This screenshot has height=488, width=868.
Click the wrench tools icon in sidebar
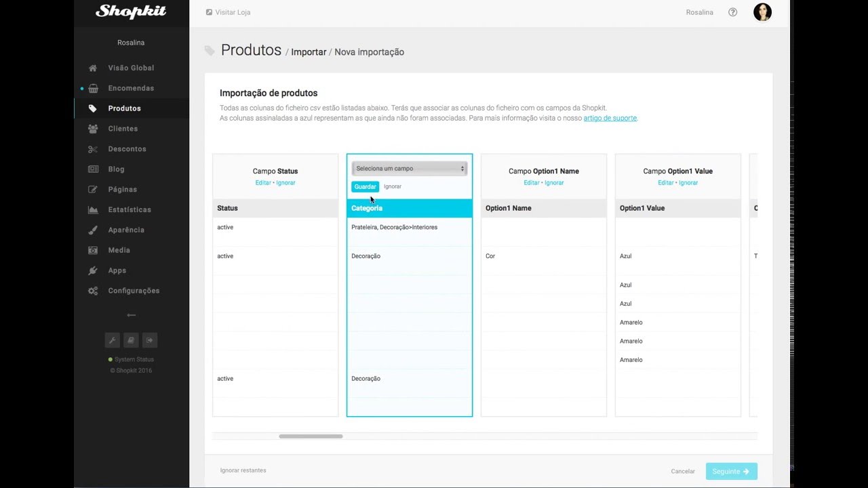point(113,340)
